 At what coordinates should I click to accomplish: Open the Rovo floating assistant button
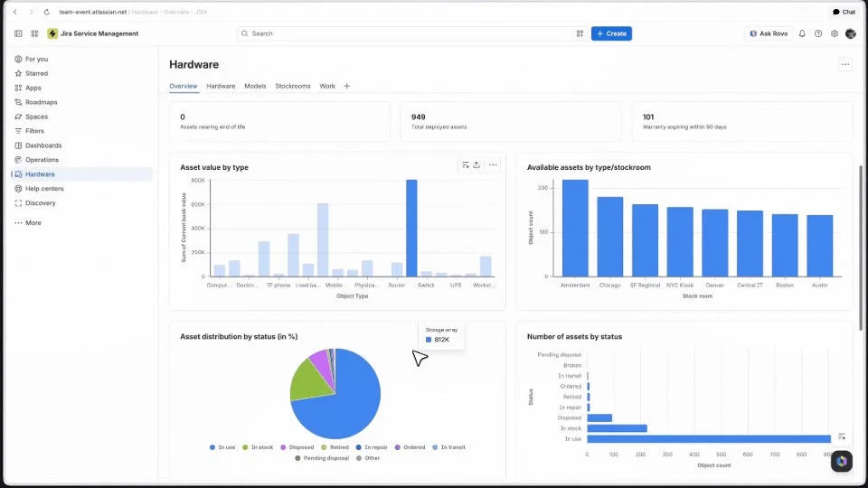pyautogui.click(x=842, y=461)
